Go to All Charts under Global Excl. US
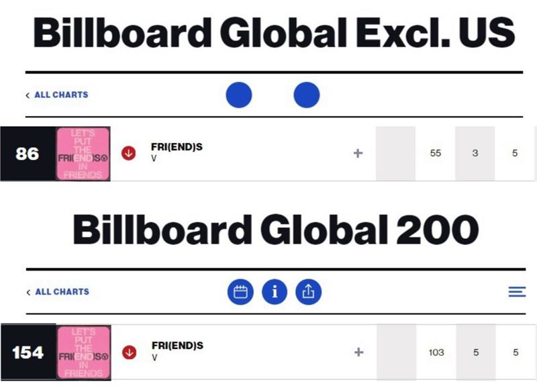This screenshot has width=537, height=392. click(x=57, y=95)
